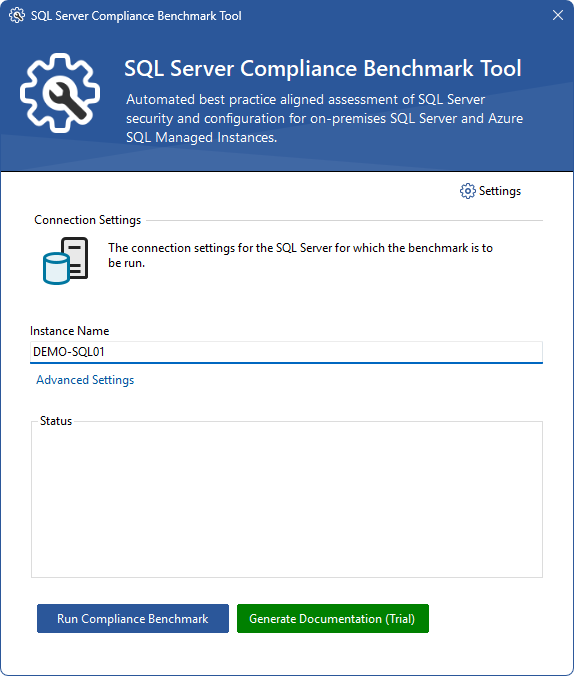Click the title bar gear app icon

pyautogui.click(x=17, y=16)
